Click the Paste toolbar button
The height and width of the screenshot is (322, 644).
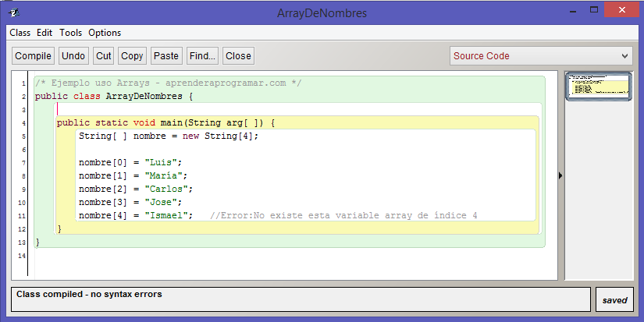tap(166, 56)
